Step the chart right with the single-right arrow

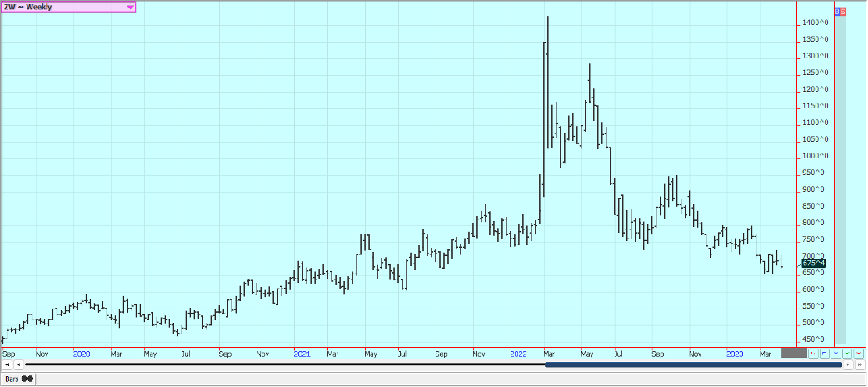849,364
